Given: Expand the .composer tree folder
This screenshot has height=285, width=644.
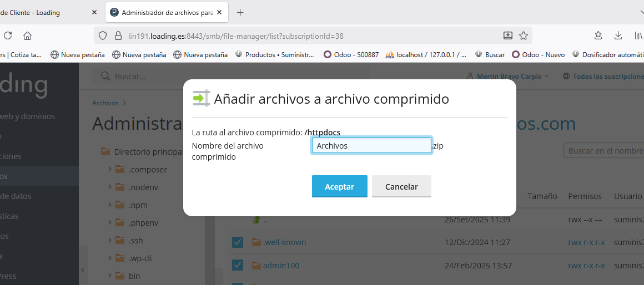Looking at the screenshot, I should pyautogui.click(x=110, y=169).
